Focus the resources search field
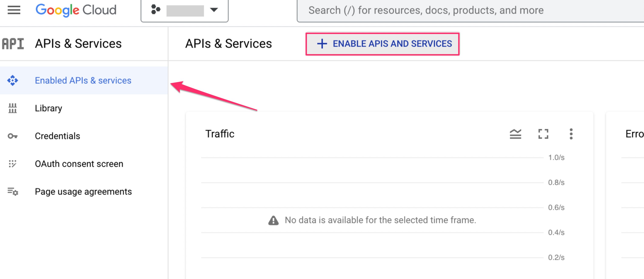This screenshot has width=644, height=279. pos(470,10)
